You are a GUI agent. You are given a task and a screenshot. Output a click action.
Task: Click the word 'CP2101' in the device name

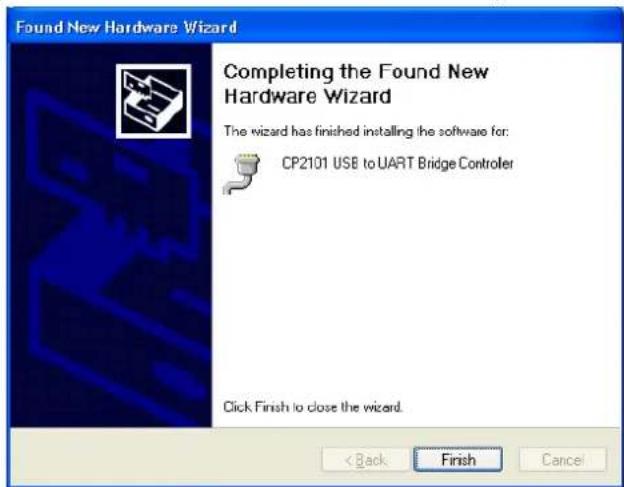(304, 163)
